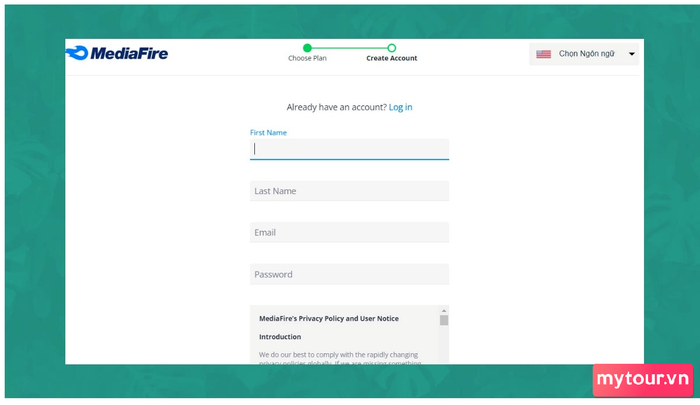Go to the Choose Plan step
Screen dimensions: 700x405
click(307, 58)
